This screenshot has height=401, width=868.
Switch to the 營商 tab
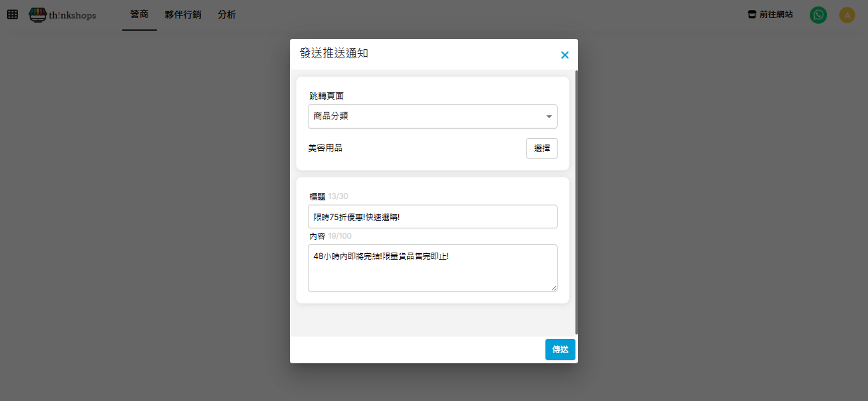click(139, 15)
